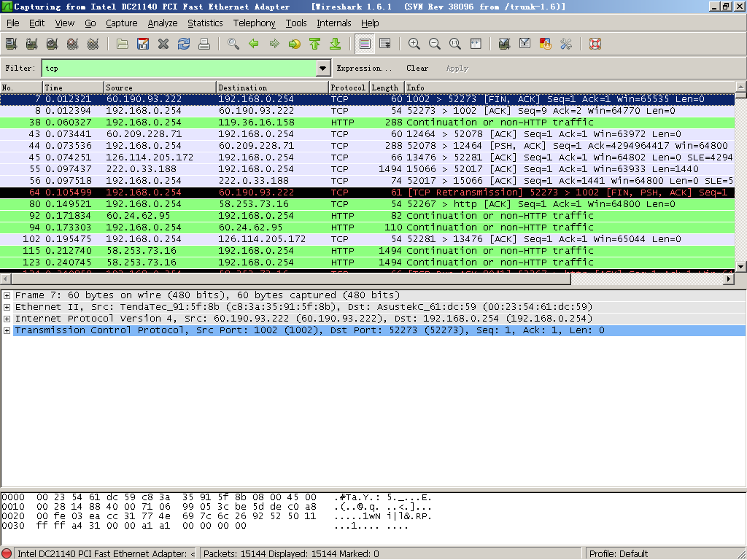Open the Capture menu
This screenshot has width=747, height=560.
pos(122,23)
